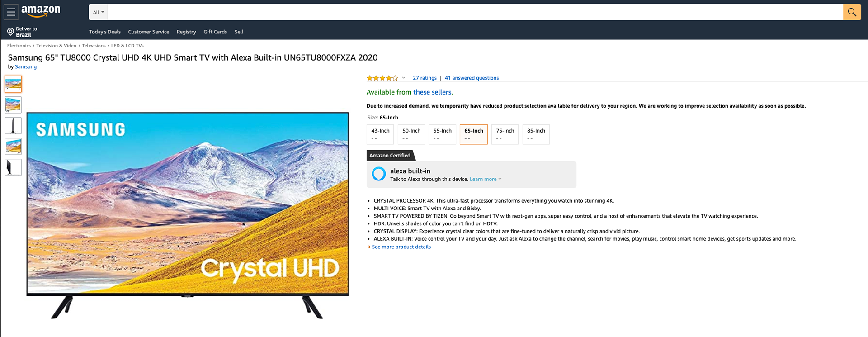Click the star rating icons

click(382, 78)
